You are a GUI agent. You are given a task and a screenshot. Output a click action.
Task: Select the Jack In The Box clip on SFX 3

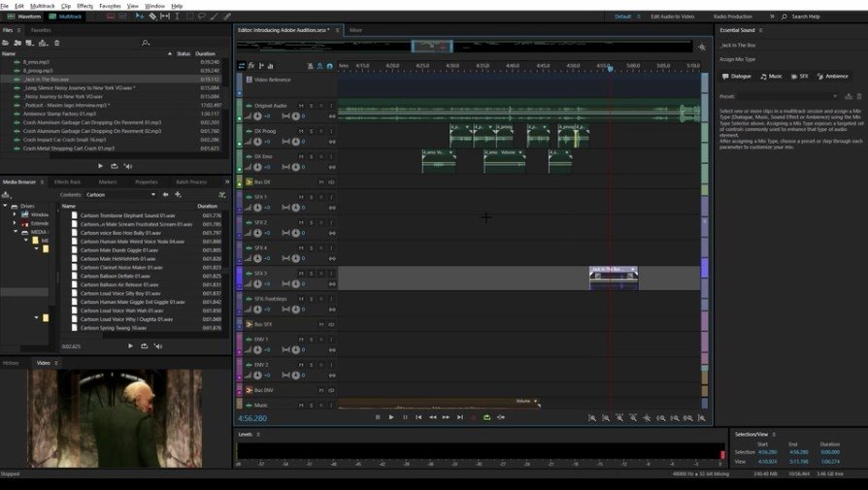pyautogui.click(x=614, y=278)
